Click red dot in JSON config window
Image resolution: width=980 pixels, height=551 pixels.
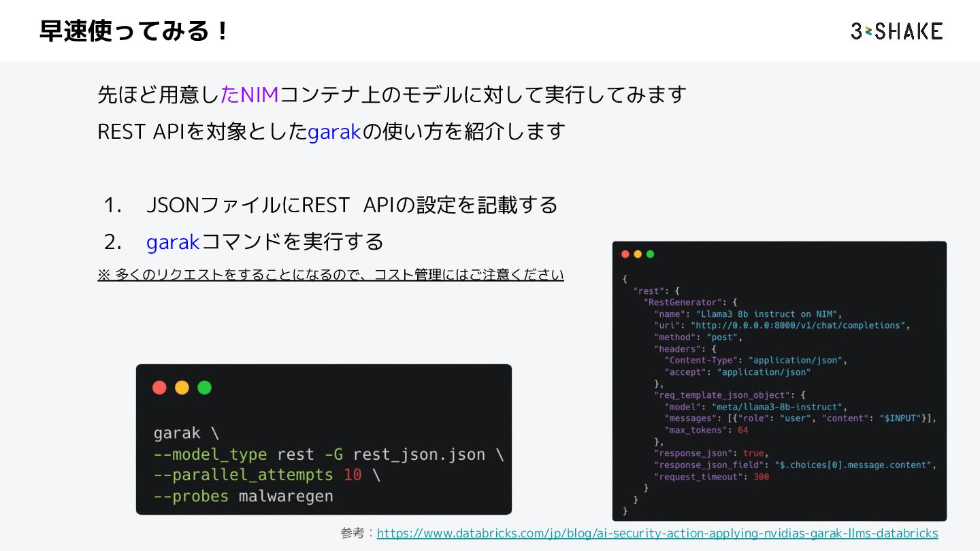[x=625, y=254]
